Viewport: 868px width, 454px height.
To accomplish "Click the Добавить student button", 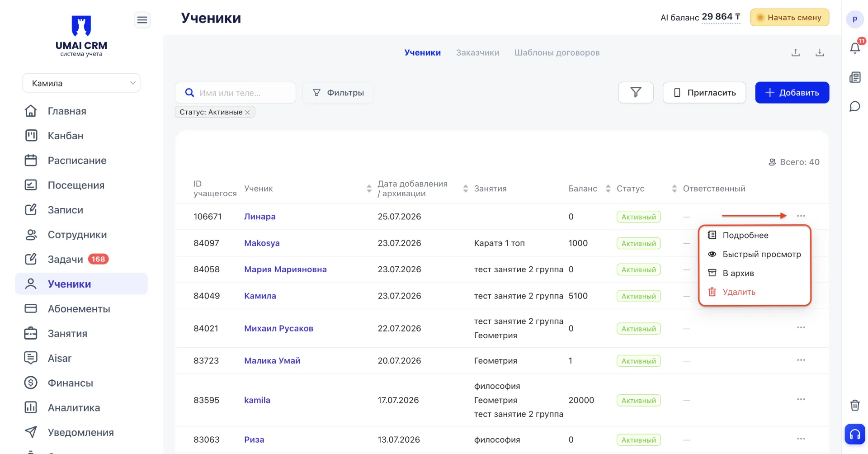I will (792, 93).
